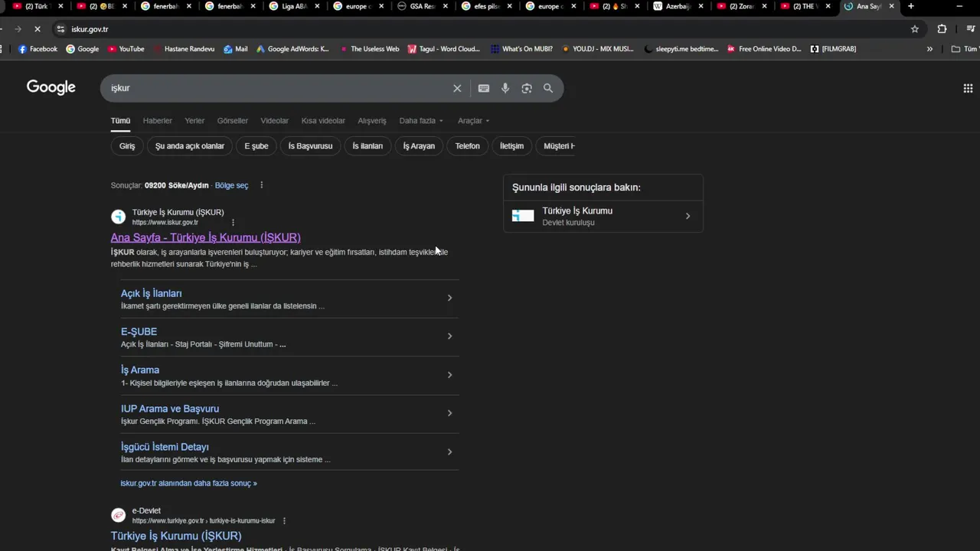Select the İş ilanları filter chip
980x551 pixels.
pos(367,146)
